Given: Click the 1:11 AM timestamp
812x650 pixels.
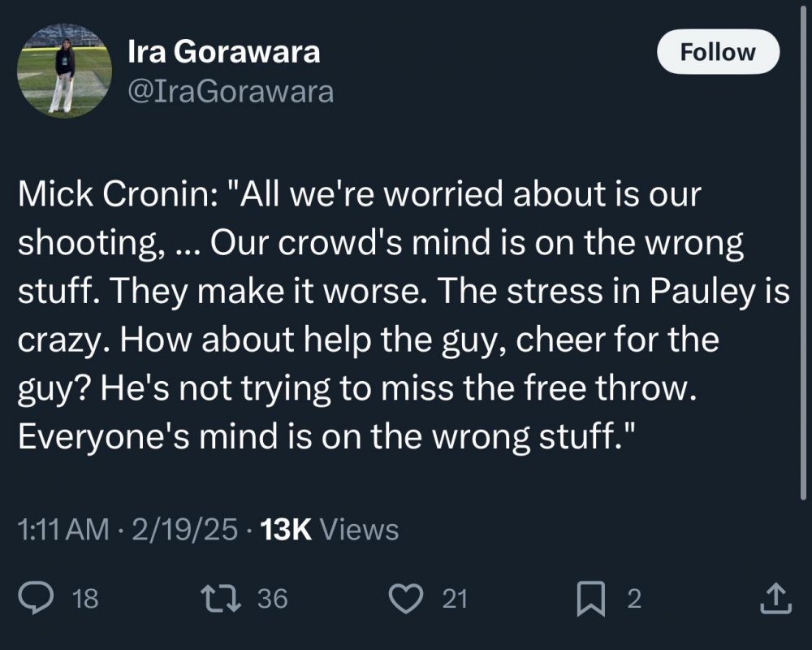Looking at the screenshot, I should (x=63, y=530).
